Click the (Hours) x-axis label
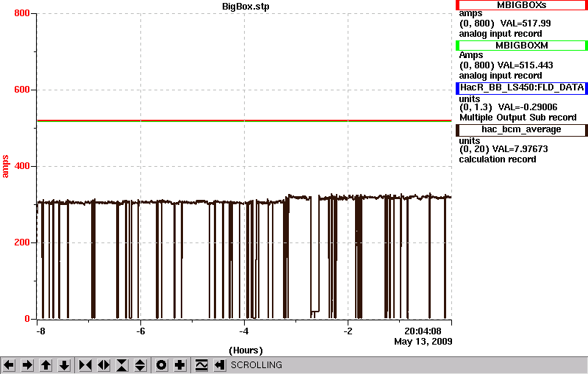Viewport: 588px width, 374px height. click(245, 350)
